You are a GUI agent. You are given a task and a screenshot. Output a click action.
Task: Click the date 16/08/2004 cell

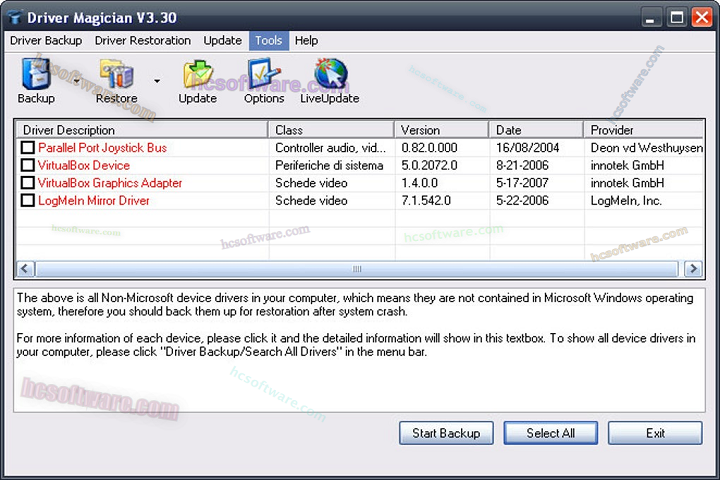[528, 147]
